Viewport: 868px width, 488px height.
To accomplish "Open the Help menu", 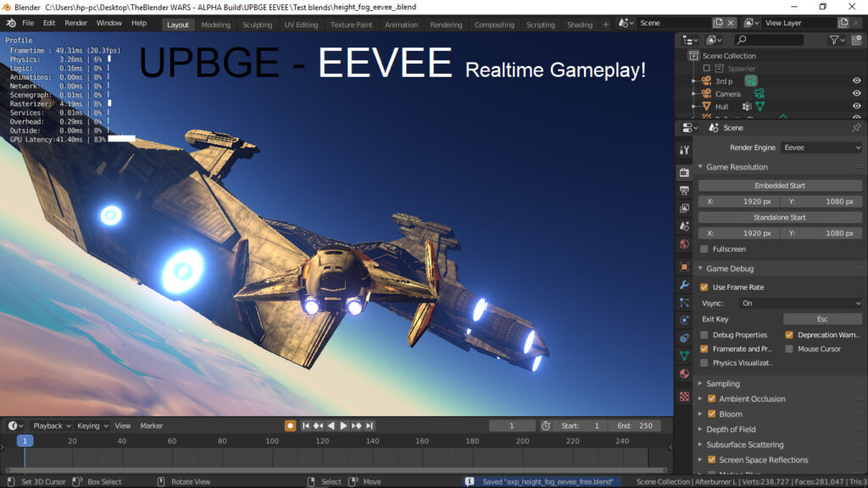I will click(x=139, y=23).
